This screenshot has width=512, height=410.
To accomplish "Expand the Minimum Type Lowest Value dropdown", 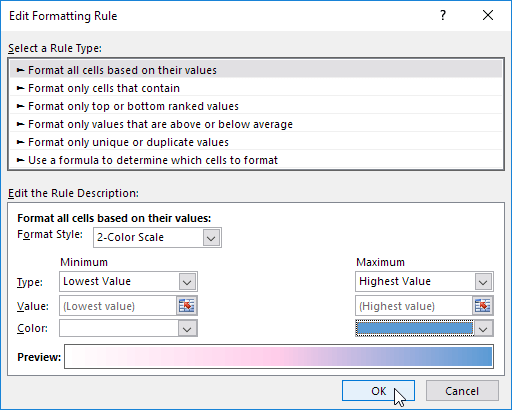I will pos(187,282).
